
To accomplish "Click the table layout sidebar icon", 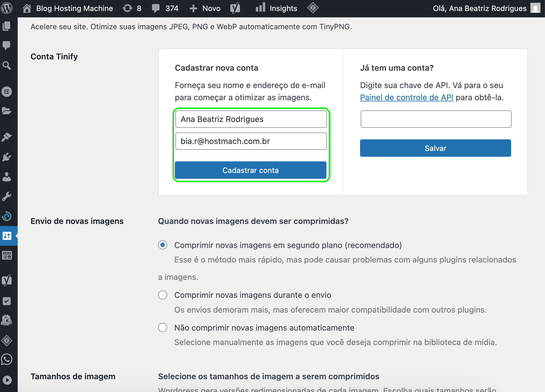I will click(7, 256).
